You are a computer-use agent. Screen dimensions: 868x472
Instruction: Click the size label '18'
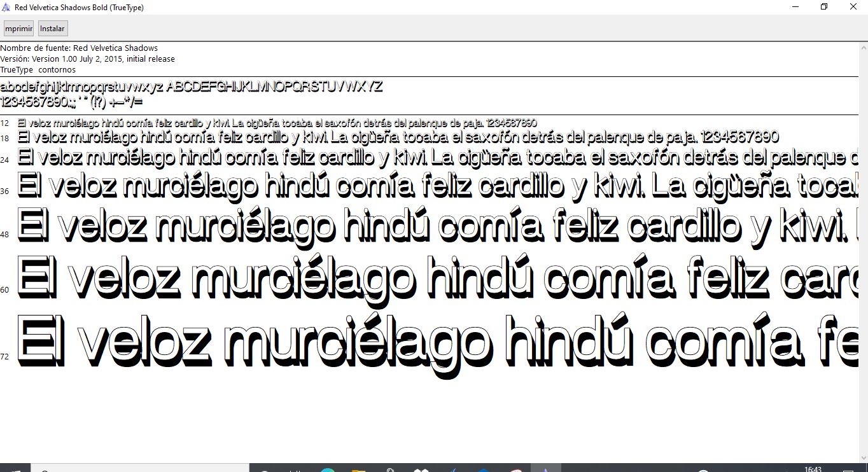click(4, 138)
